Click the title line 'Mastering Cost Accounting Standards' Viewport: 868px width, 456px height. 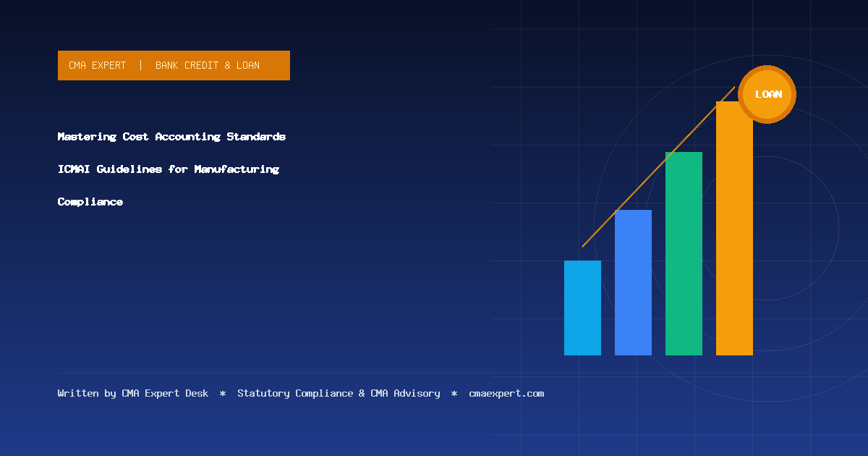[171, 137]
